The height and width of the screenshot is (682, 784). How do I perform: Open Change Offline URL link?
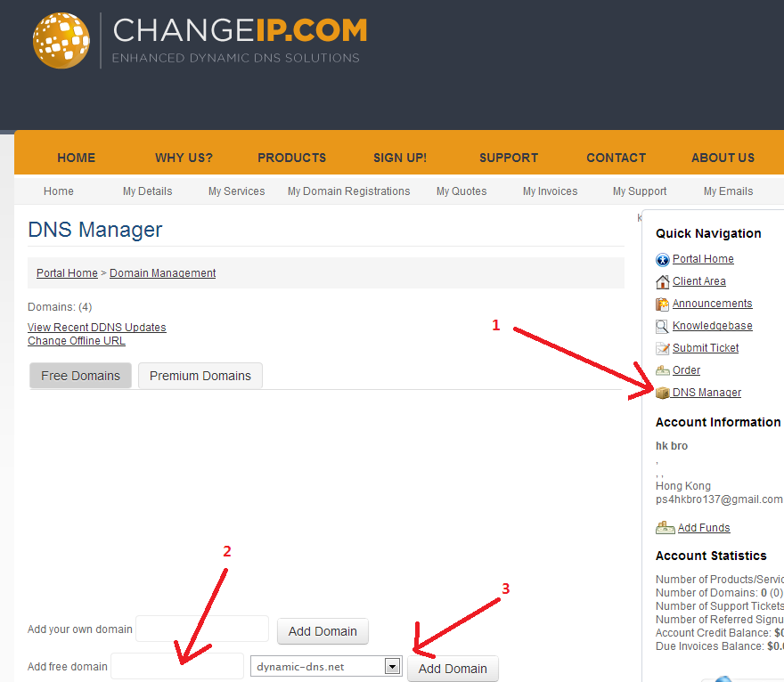click(76, 341)
